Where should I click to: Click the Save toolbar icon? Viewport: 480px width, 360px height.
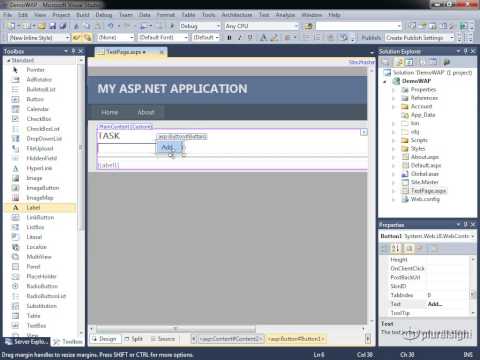coord(52,26)
